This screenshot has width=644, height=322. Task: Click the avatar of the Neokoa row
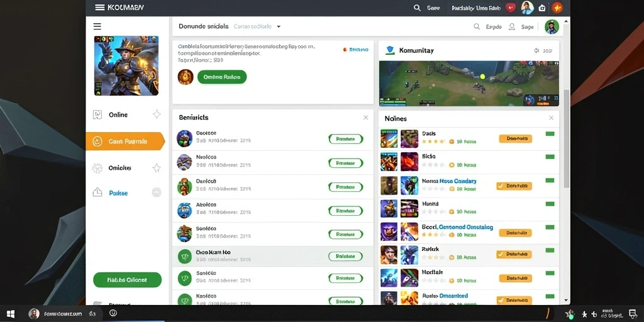pyautogui.click(x=184, y=162)
